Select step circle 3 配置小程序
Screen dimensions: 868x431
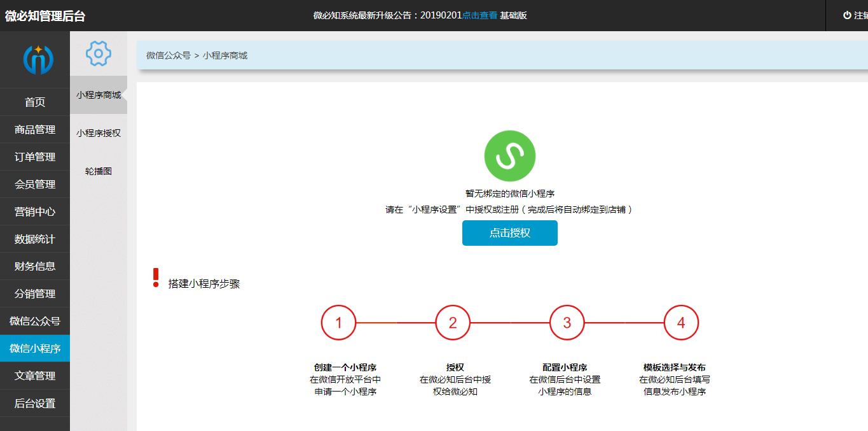[x=567, y=322]
